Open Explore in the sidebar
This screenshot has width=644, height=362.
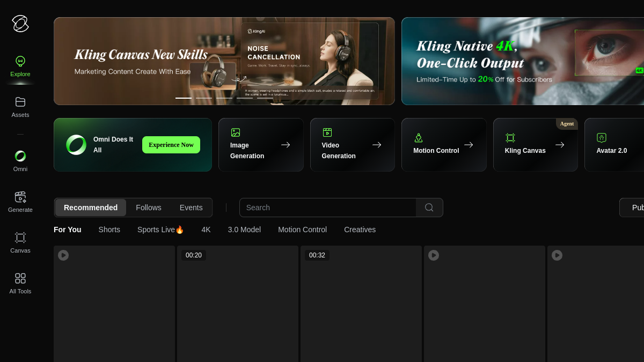[20, 67]
